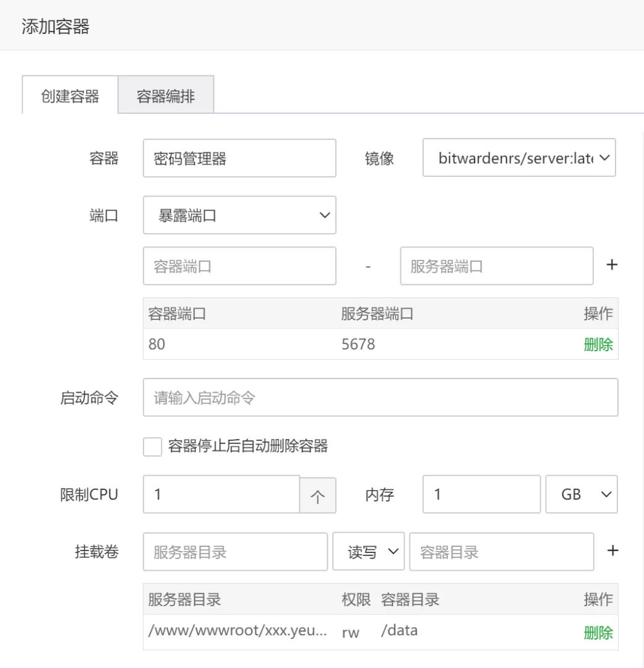
Task: Focus the 容器端口 input field
Action: click(x=239, y=266)
